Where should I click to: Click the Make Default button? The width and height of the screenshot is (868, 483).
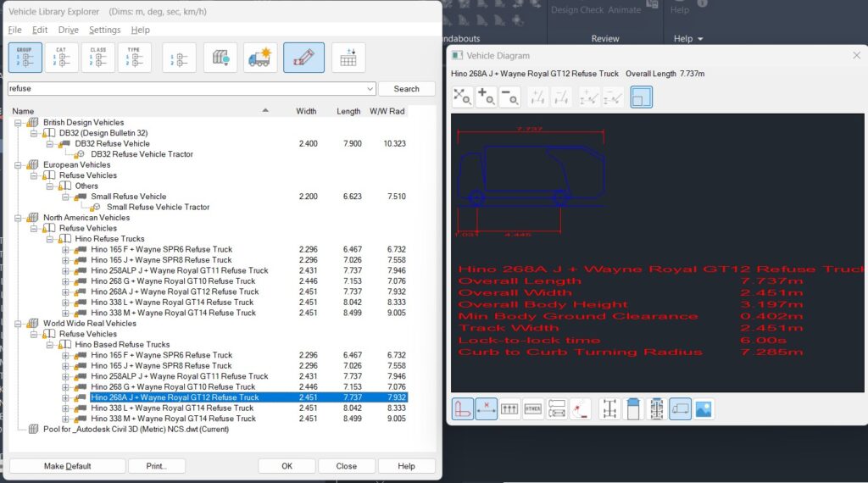pyautogui.click(x=68, y=466)
